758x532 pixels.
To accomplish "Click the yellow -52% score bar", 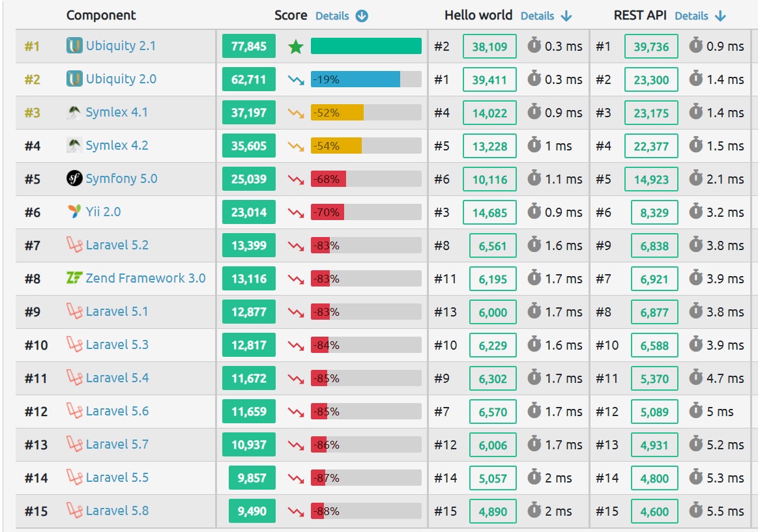I will coord(337,113).
